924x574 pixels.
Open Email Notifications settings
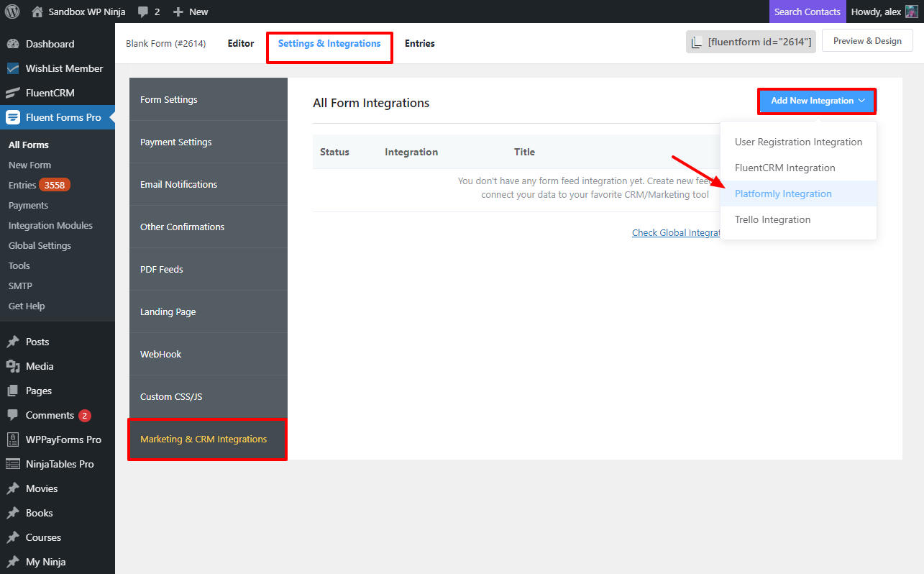coord(178,184)
